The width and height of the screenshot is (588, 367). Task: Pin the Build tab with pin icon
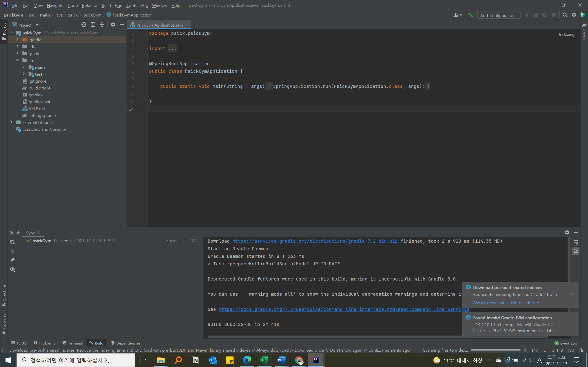pos(12,260)
